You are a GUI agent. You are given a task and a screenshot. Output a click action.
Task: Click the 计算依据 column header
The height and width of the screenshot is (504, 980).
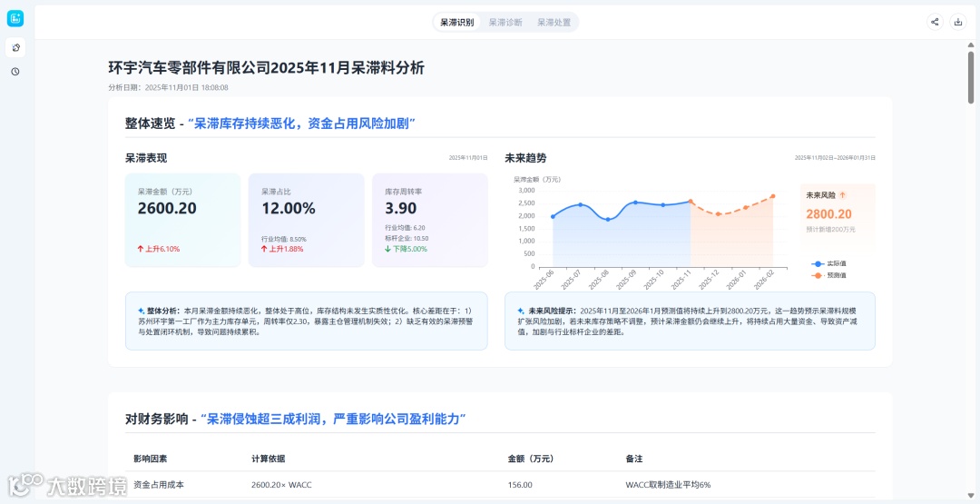pos(268,459)
